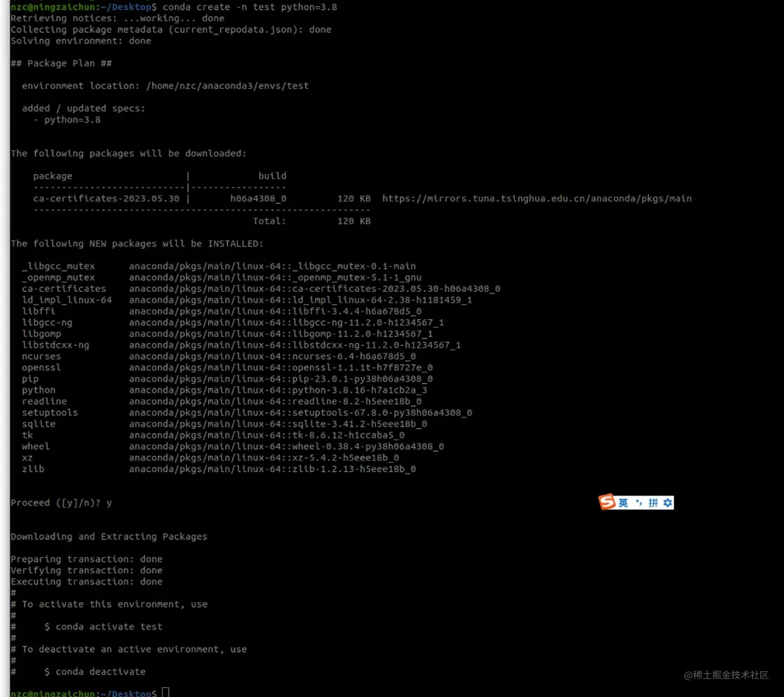Viewport: 784px width, 697px height.
Task: Click the '$ conda activate test' line
Action: pos(103,626)
